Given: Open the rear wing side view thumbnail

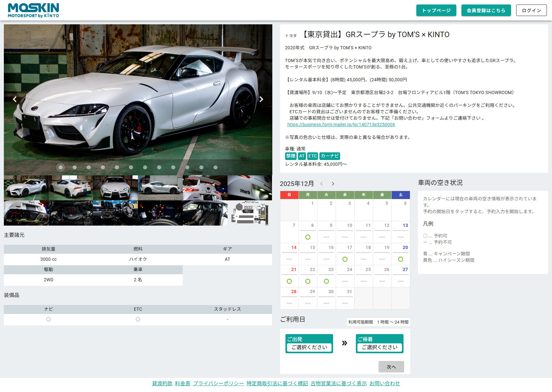Looking at the screenshot, I should click(x=71, y=188).
